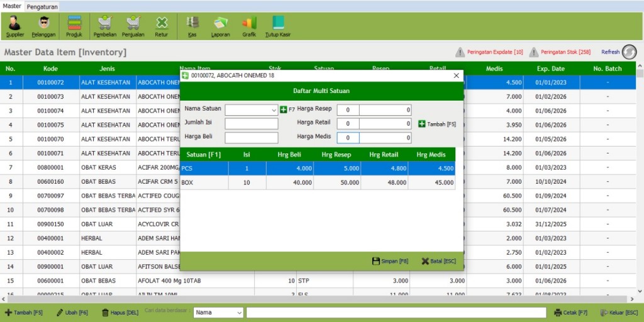This screenshot has width=644, height=322.
Task: Click the Simpan [F8] button
Action: coord(391,261)
